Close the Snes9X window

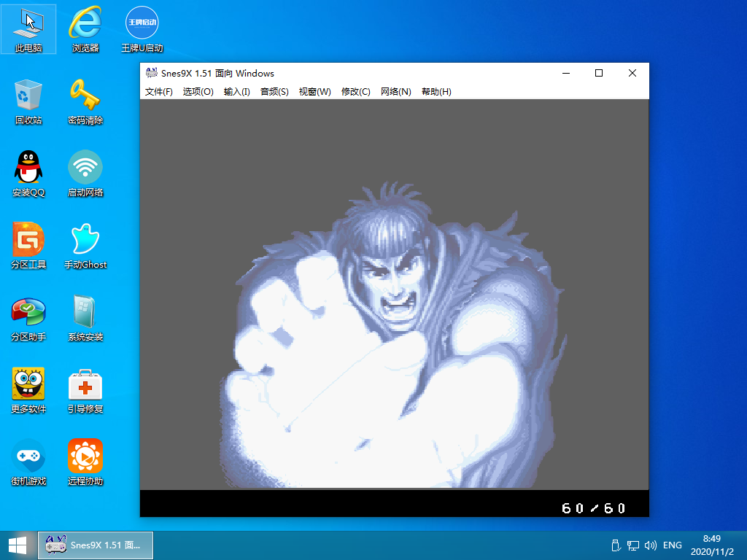tap(632, 73)
